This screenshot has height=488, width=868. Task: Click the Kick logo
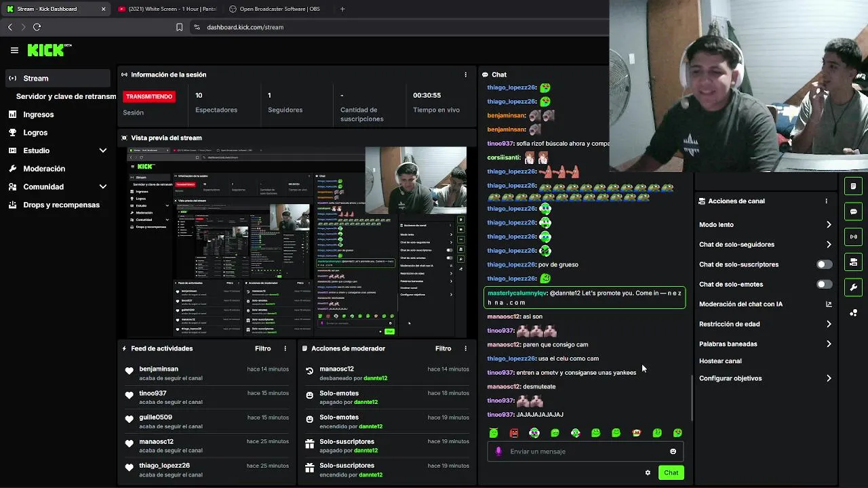(49, 50)
